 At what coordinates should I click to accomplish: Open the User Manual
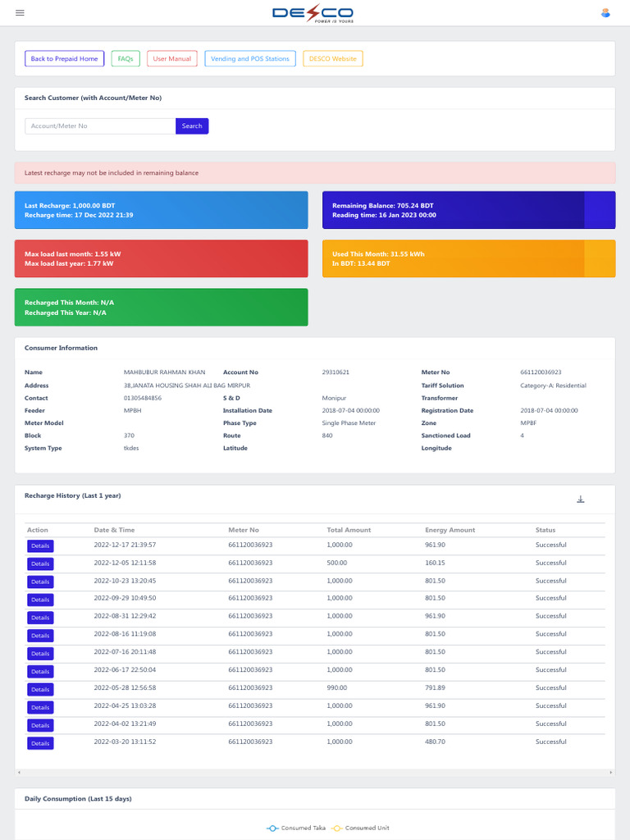coord(172,59)
